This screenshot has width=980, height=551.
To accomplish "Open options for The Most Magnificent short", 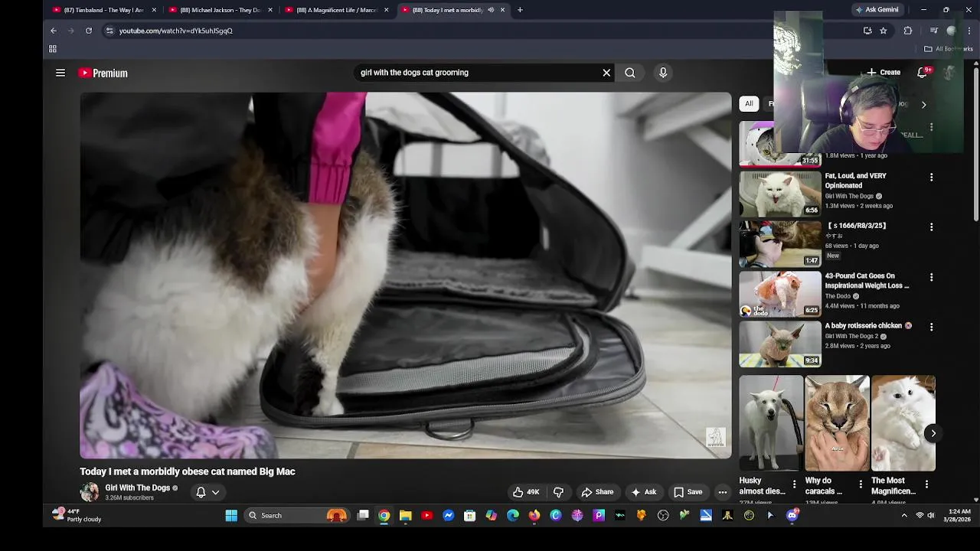I will click(x=926, y=484).
